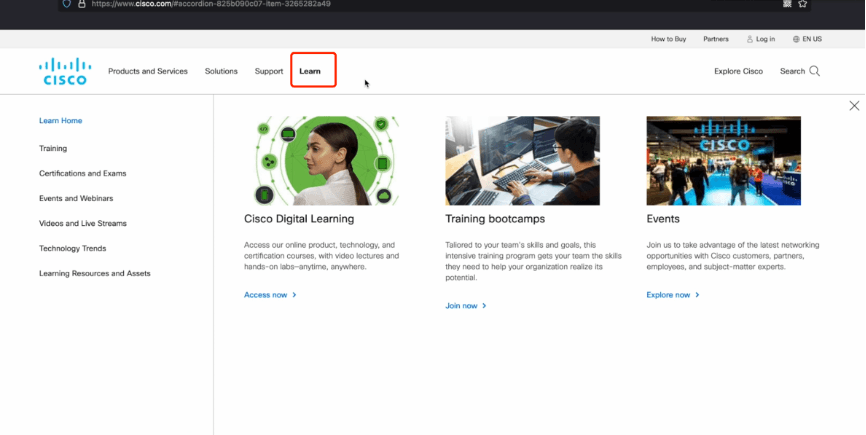Image resolution: width=866 pixels, height=435 pixels.
Task: Click the Training bootcamps heading
Action: click(495, 219)
